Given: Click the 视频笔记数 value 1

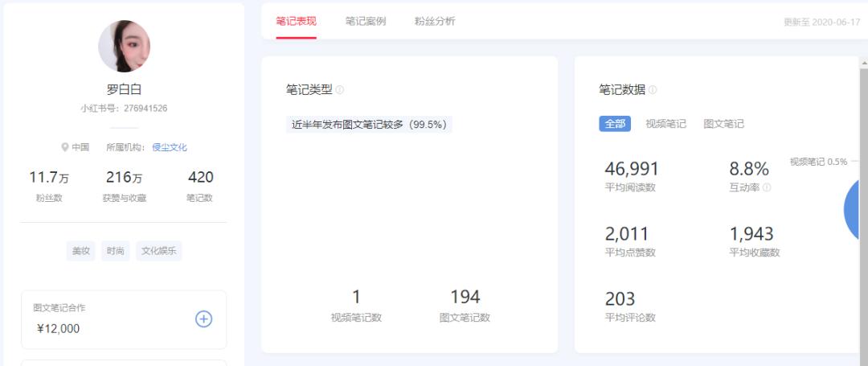Looking at the screenshot, I should 357,298.
